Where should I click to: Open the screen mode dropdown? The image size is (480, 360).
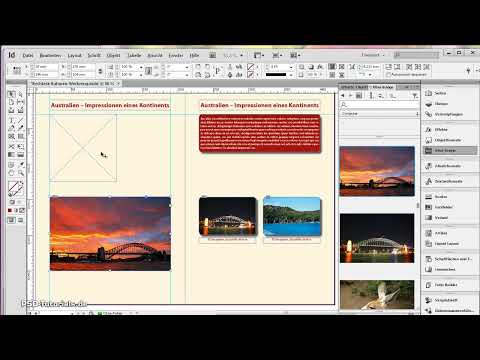pos(277,55)
